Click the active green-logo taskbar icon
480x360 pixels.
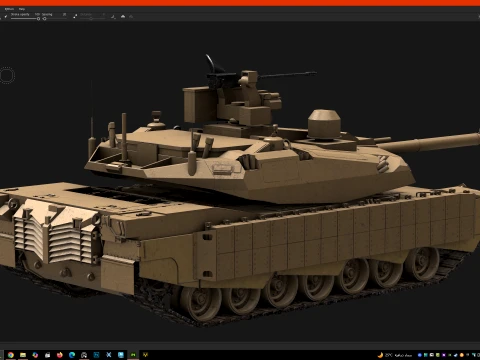[133, 355]
